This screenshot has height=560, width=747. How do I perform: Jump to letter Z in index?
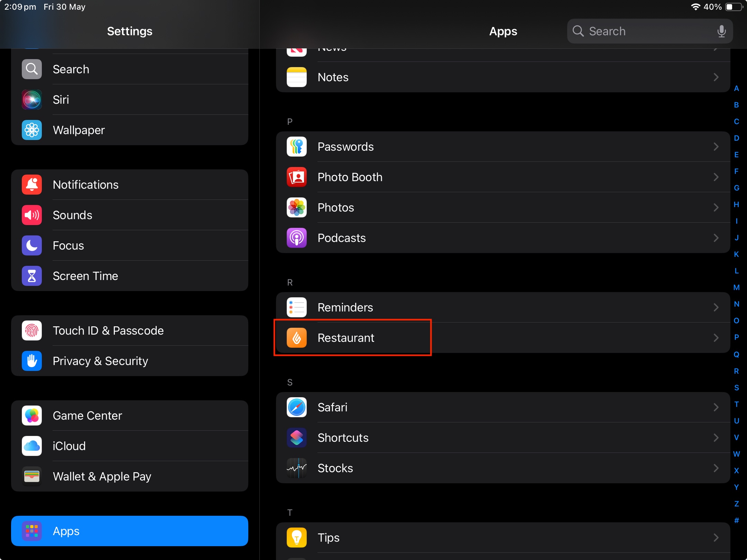737,504
